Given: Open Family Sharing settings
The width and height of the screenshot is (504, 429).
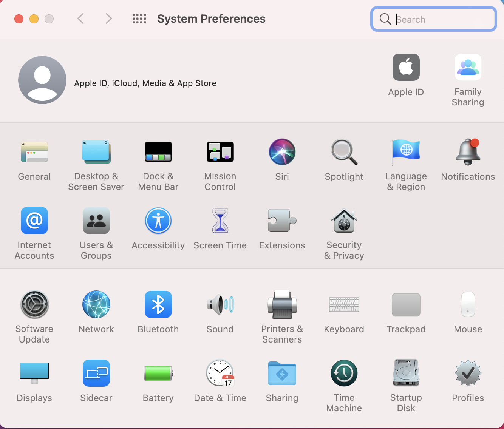Looking at the screenshot, I should 468,68.
